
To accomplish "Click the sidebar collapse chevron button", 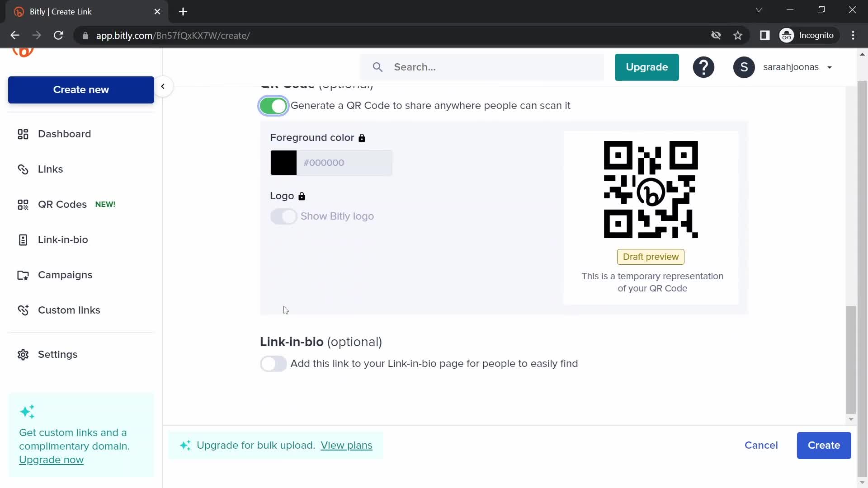I will click(x=163, y=86).
